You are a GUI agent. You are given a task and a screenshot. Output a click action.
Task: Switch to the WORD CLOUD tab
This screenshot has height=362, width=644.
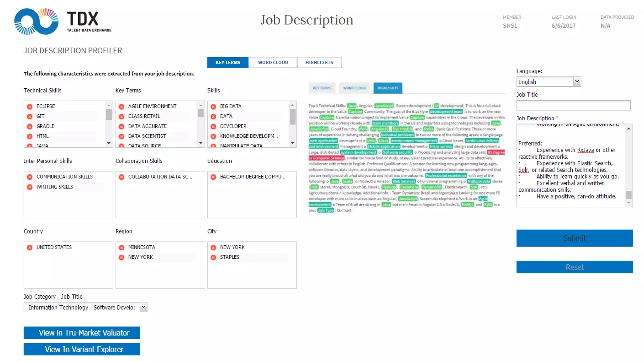click(x=273, y=63)
